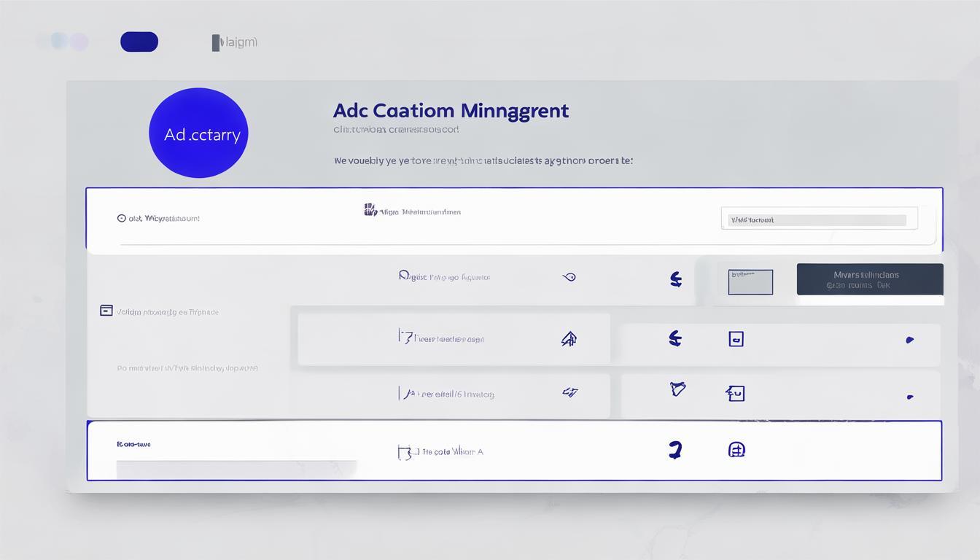The height and width of the screenshot is (560, 980).
Task: Select the blue pill tab in top bar
Action: tap(139, 42)
